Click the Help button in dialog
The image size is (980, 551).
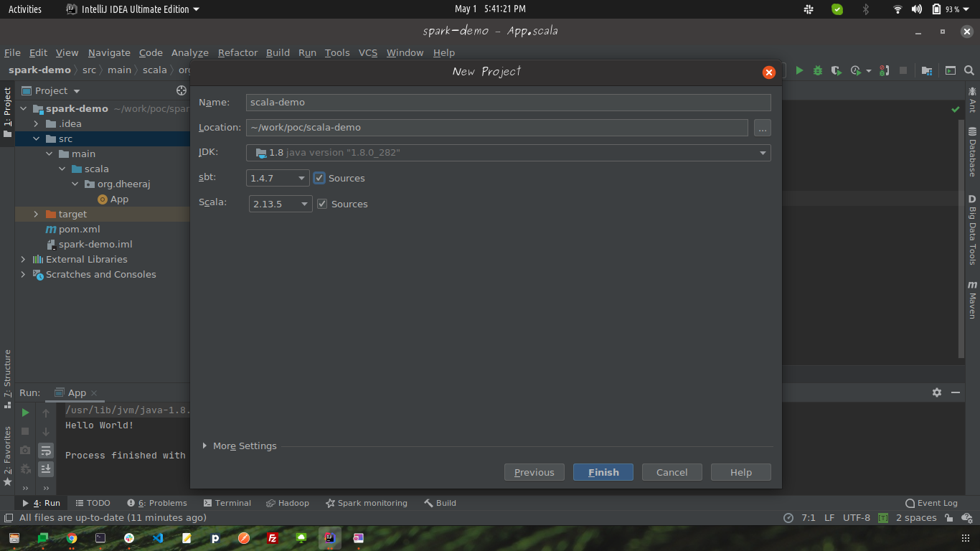tap(741, 472)
